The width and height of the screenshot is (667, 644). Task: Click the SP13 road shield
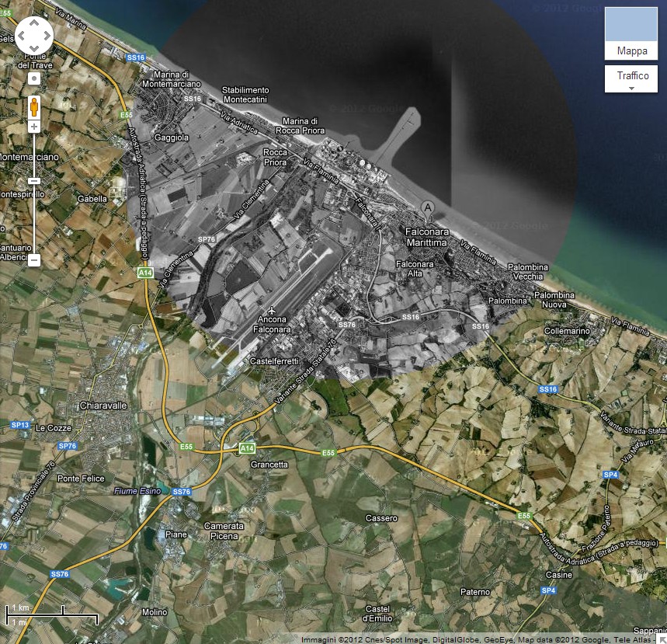19,426
